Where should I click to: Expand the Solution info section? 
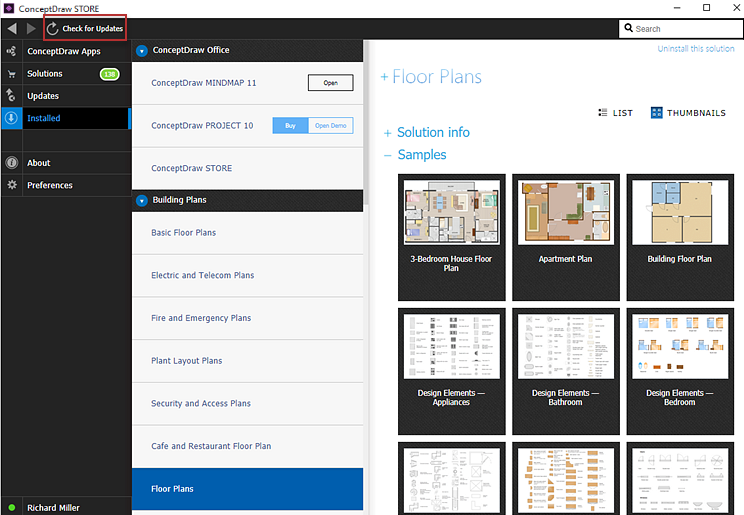coord(427,132)
